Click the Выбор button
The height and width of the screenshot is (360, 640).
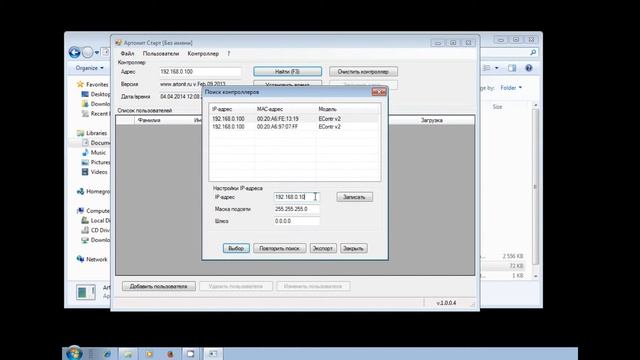(236, 248)
